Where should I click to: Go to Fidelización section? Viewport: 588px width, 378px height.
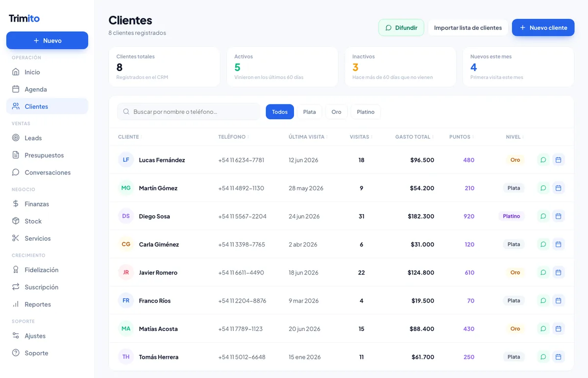pos(47,270)
